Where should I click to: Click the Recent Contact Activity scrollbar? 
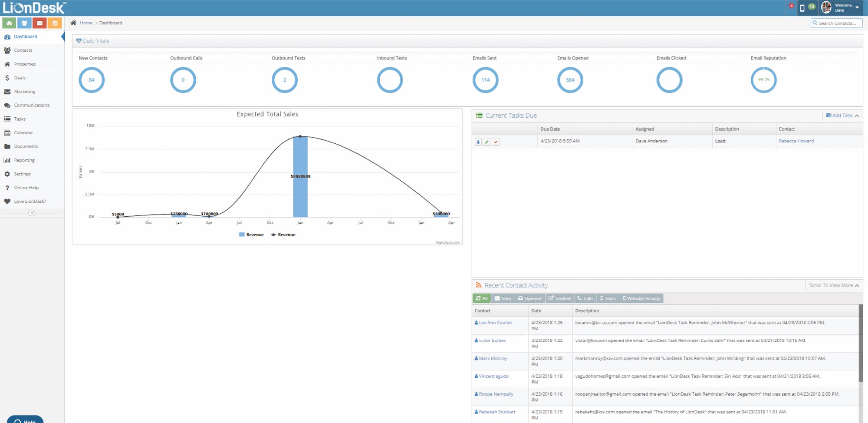pos(861,343)
